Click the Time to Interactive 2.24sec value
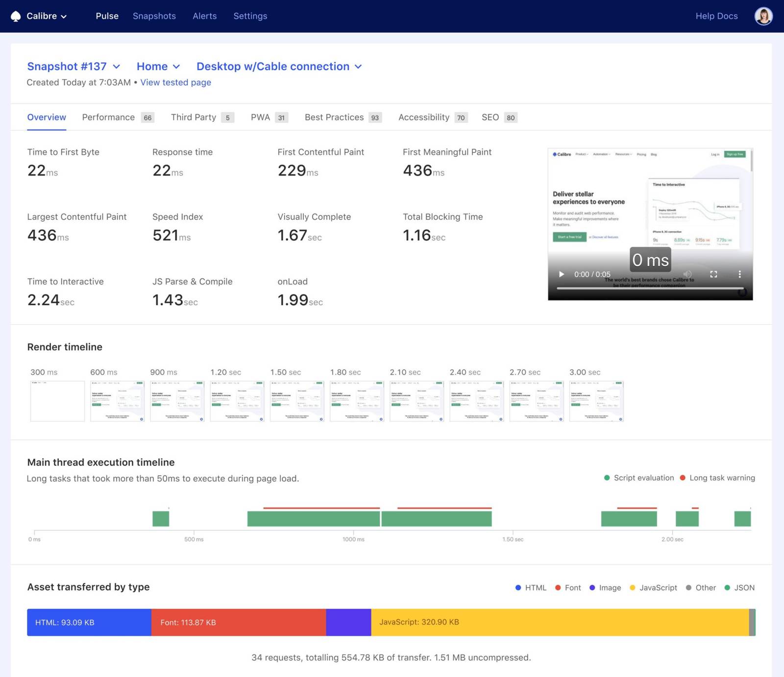The width and height of the screenshot is (784, 677). [x=50, y=300]
